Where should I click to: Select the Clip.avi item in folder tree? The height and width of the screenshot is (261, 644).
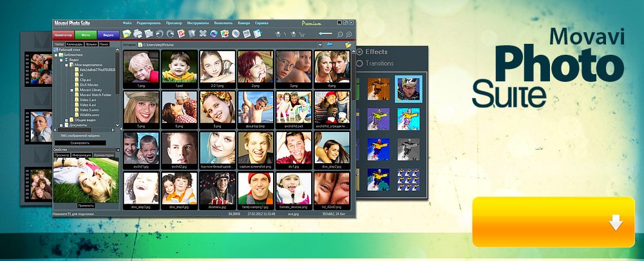coord(86,80)
